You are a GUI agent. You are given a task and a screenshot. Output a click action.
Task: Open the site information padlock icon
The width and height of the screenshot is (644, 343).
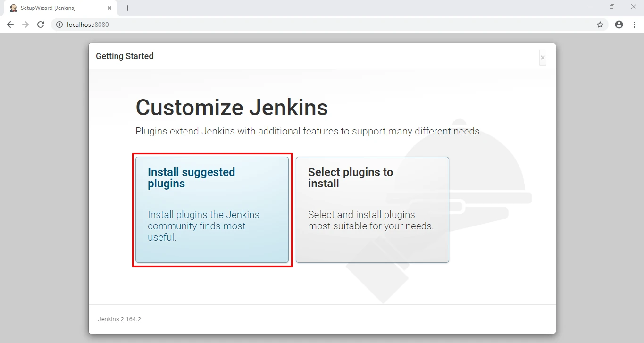pos(59,24)
